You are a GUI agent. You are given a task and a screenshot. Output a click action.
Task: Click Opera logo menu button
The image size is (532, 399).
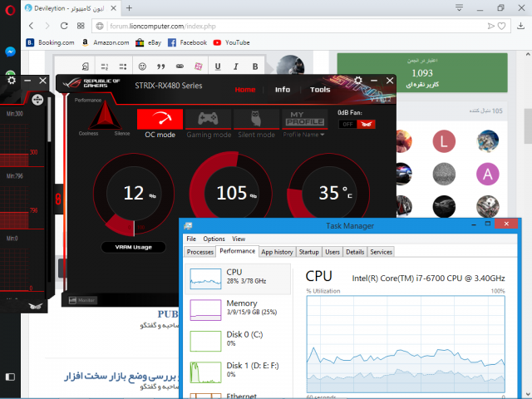pos(10,11)
